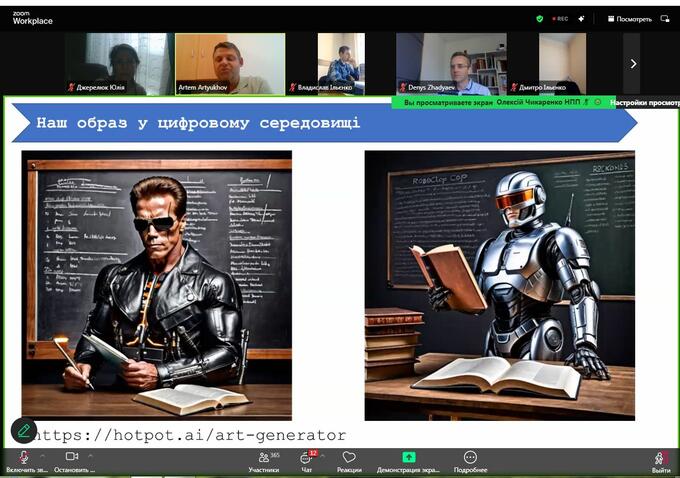Start Демонстрация экрана screen share
Viewport: 680px width, 478px height.
pos(408,461)
